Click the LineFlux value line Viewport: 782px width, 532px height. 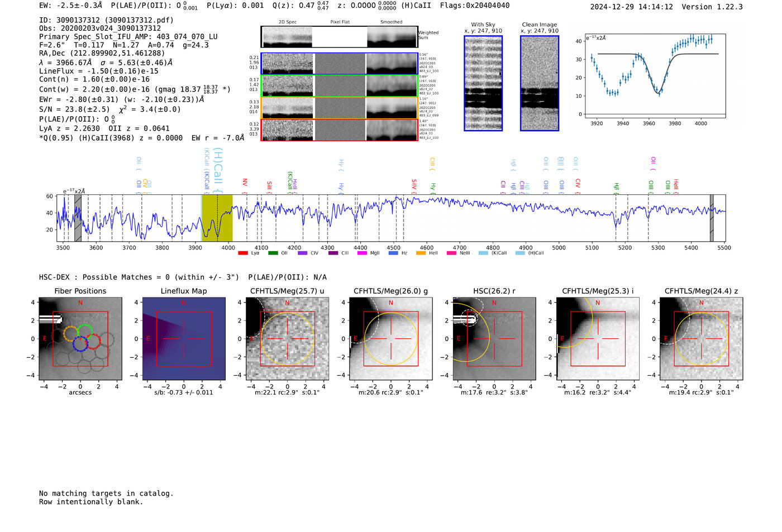[99, 71]
